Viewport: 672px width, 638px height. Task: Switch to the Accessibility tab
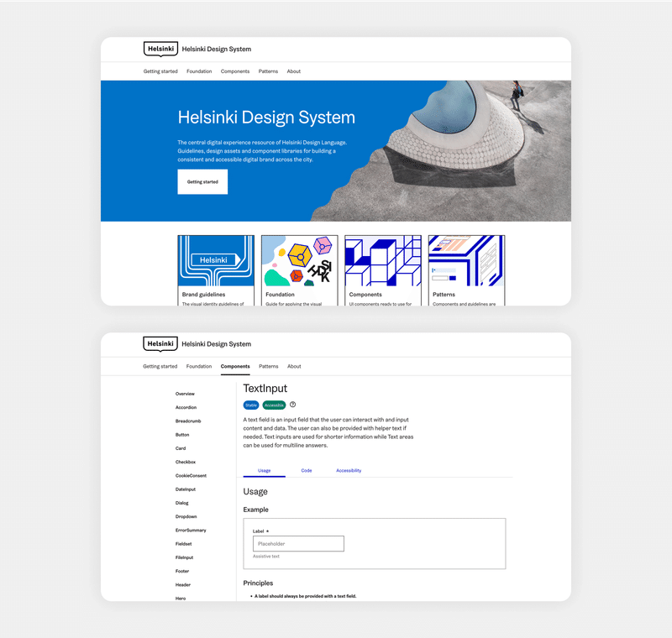click(349, 471)
